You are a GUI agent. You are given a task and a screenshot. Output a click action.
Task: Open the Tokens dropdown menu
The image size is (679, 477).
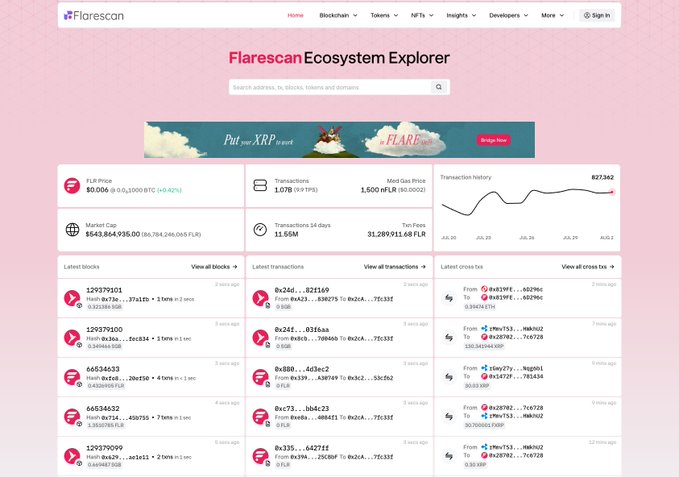coord(384,16)
